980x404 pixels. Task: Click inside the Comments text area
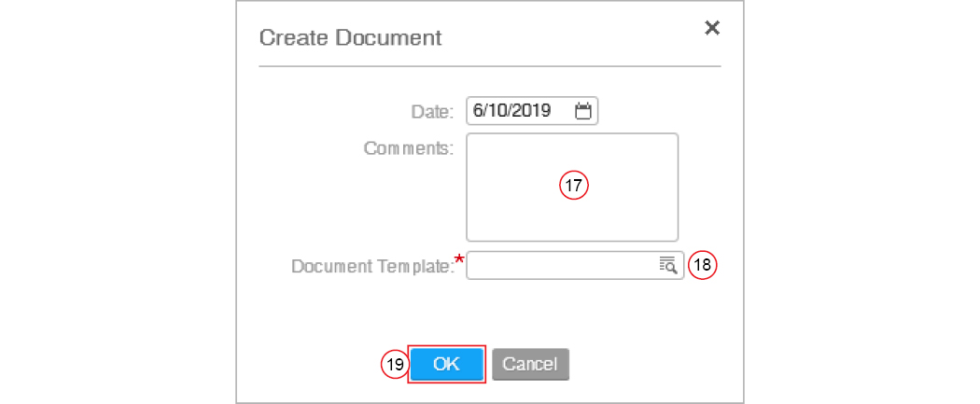pos(572,187)
